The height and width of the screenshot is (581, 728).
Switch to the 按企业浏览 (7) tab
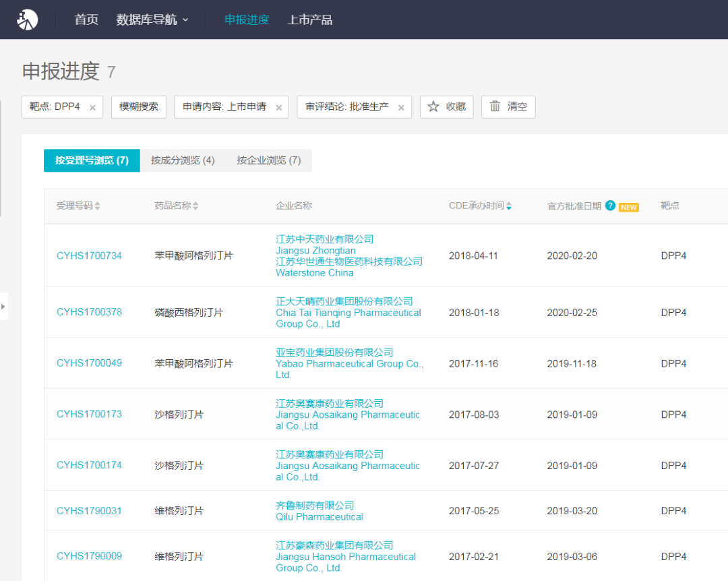coord(269,160)
